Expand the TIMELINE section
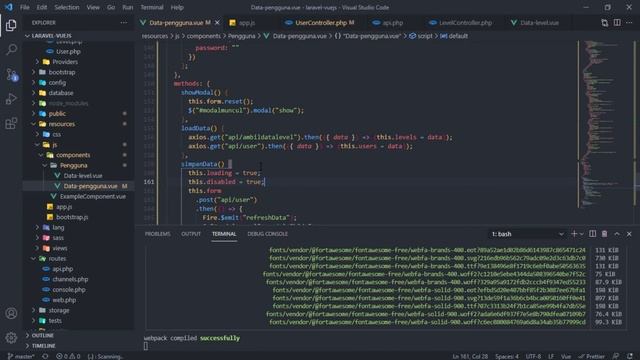The image size is (640, 360). [x=43, y=346]
